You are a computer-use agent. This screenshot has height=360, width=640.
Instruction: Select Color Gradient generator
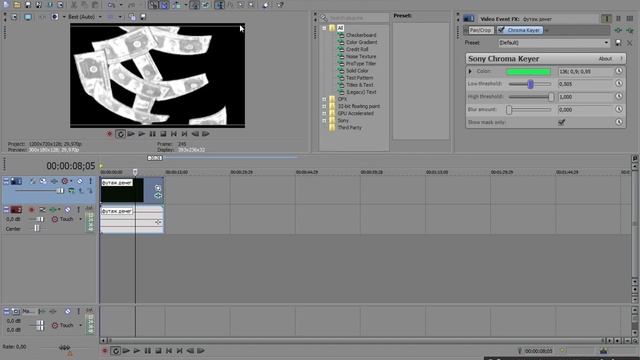click(362, 42)
